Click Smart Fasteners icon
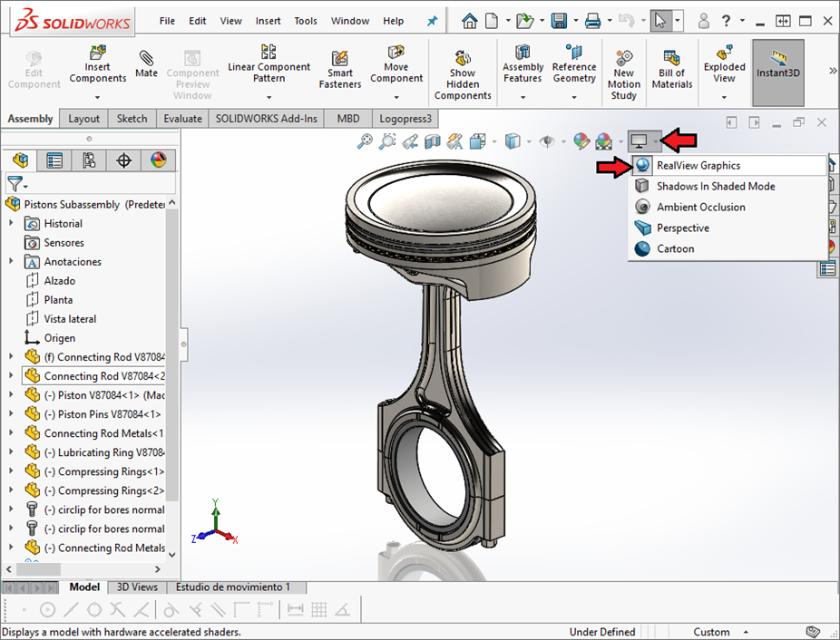The width and height of the screenshot is (840, 640). click(x=339, y=70)
